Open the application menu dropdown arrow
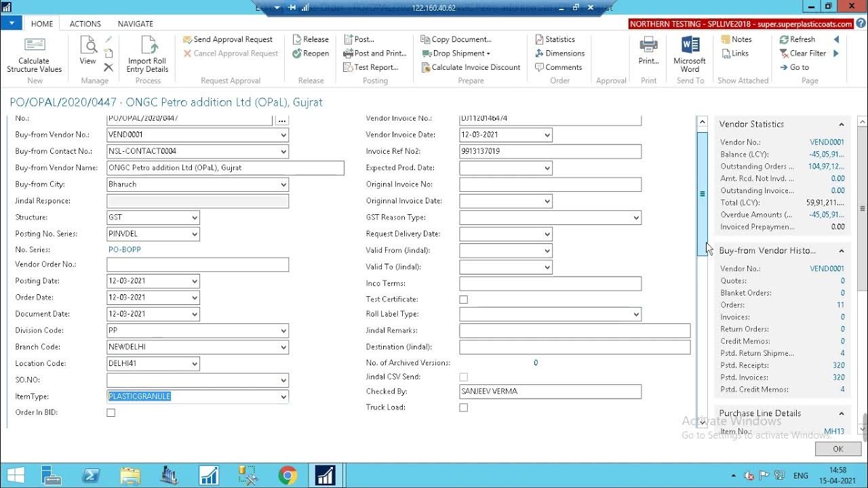This screenshot has height=488, width=868. (12, 23)
